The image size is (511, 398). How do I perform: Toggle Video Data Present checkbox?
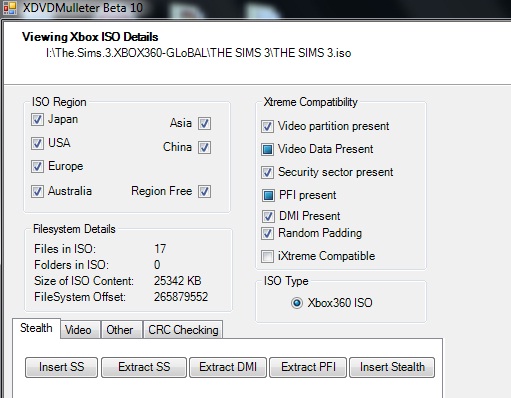267,149
